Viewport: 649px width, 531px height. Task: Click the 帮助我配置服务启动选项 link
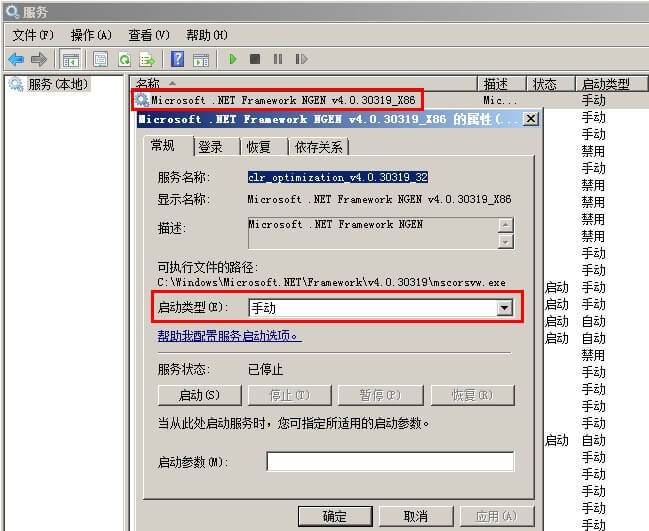coord(229,336)
